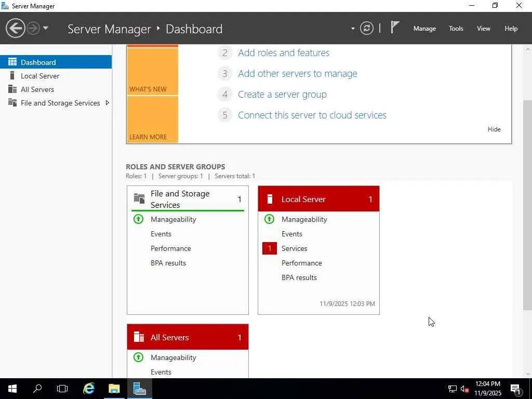Open Performance in Local Server tile
This screenshot has width=532, height=399.
pyautogui.click(x=302, y=263)
